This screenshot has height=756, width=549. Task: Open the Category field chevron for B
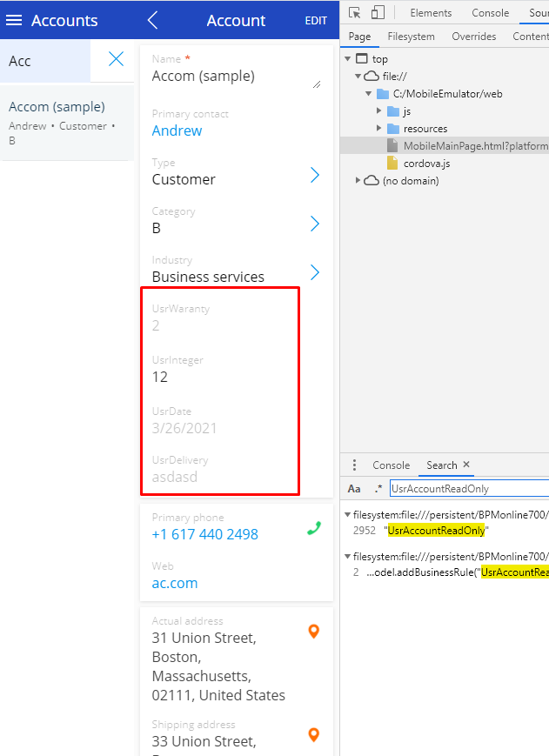pyautogui.click(x=315, y=224)
